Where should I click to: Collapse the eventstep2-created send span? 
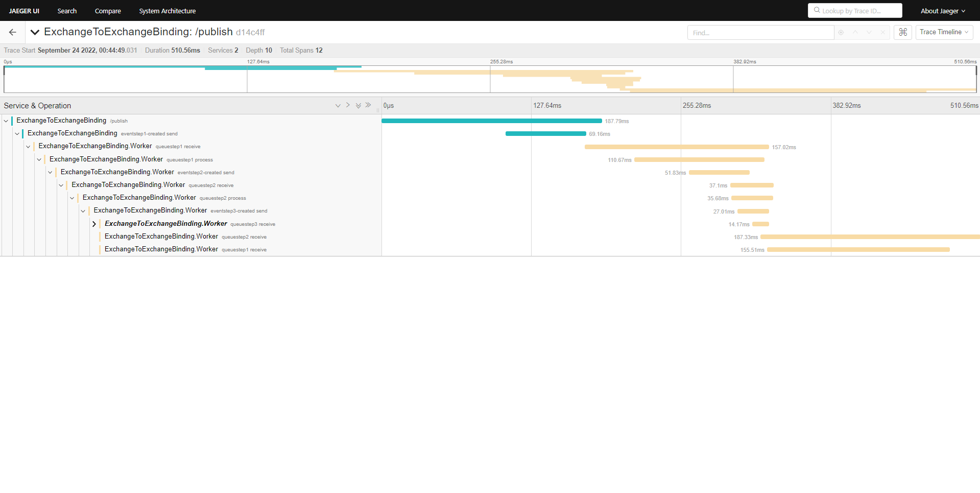pos(50,172)
